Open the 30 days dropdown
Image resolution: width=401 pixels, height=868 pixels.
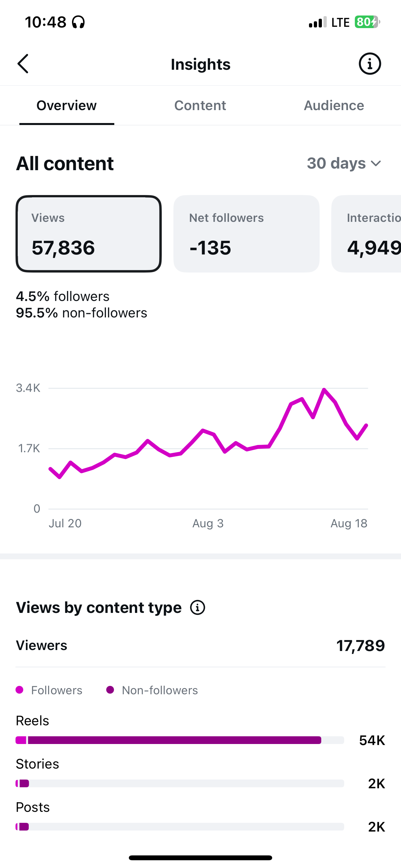tap(344, 163)
